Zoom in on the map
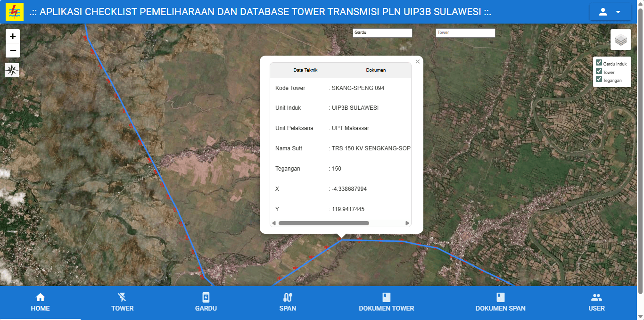 13,36
